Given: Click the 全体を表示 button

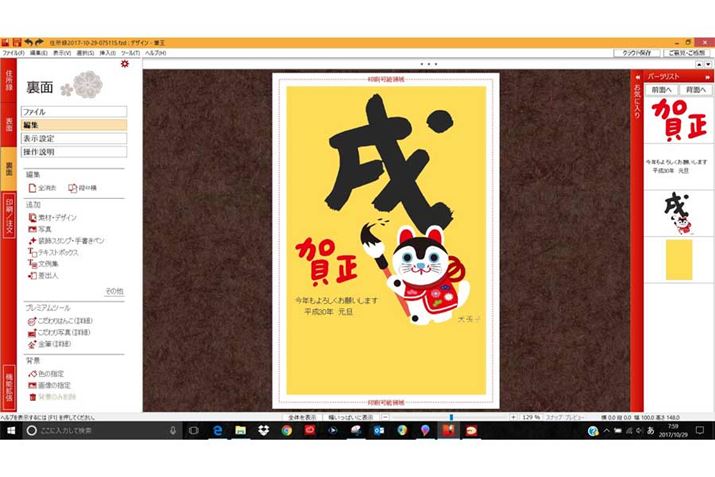Looking at the screenshot, I should (x=302, y=416).
